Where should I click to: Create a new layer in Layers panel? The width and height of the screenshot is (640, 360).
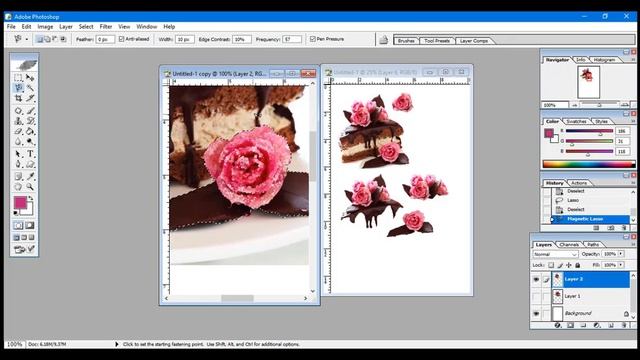tap(611, 325)
